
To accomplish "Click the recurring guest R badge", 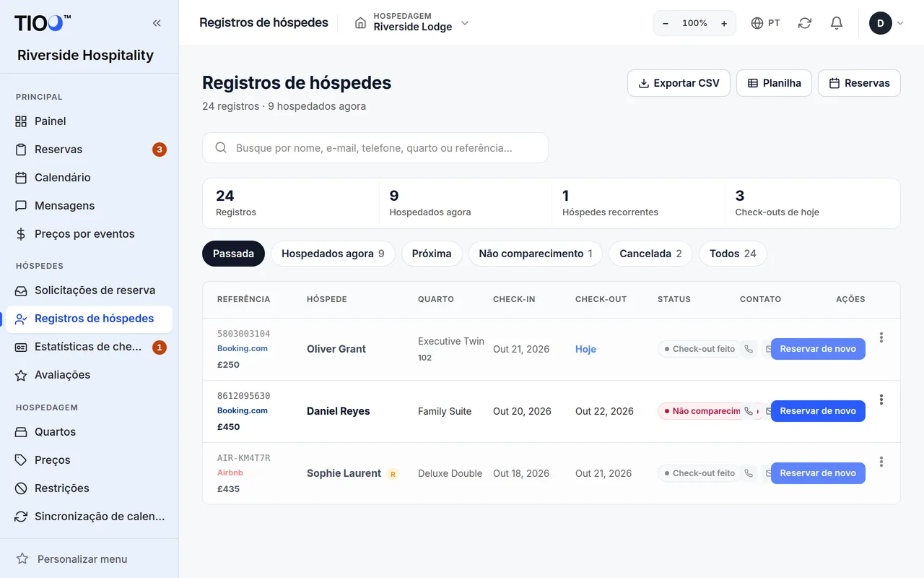I will 393,474.
